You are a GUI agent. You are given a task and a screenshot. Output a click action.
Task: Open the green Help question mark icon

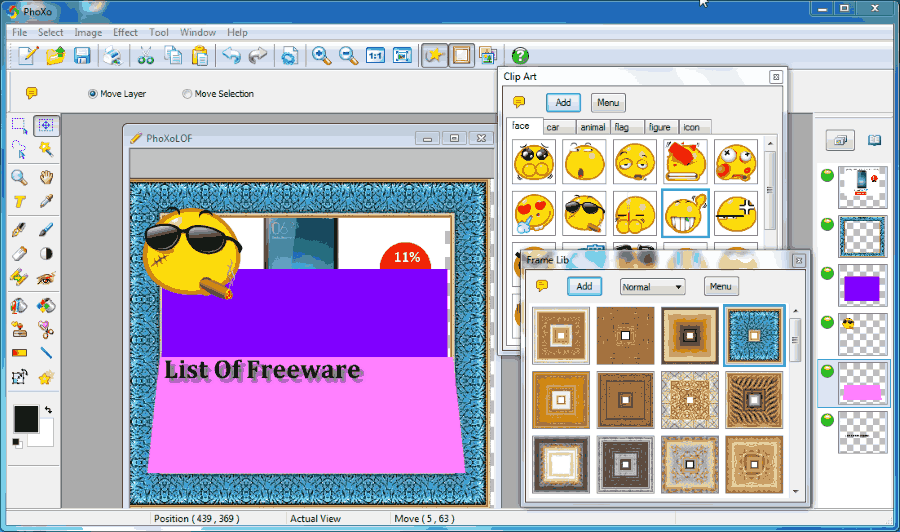[520, 56]
